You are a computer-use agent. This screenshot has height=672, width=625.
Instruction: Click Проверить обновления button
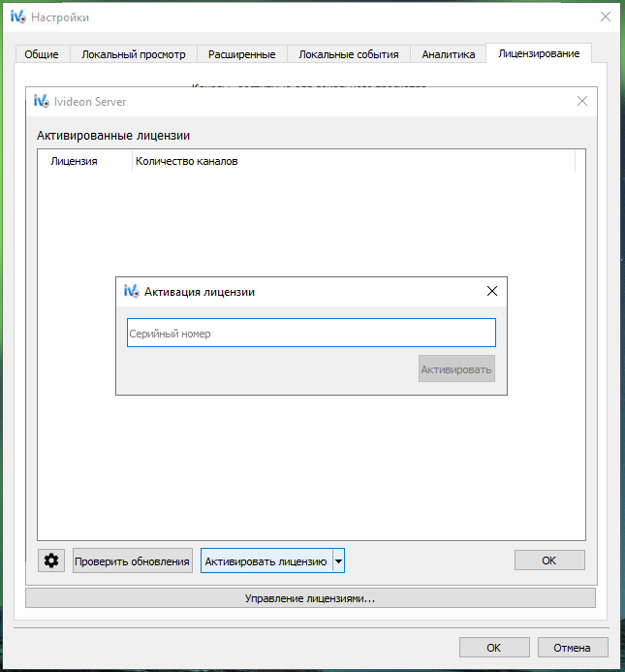click(133, 560)
